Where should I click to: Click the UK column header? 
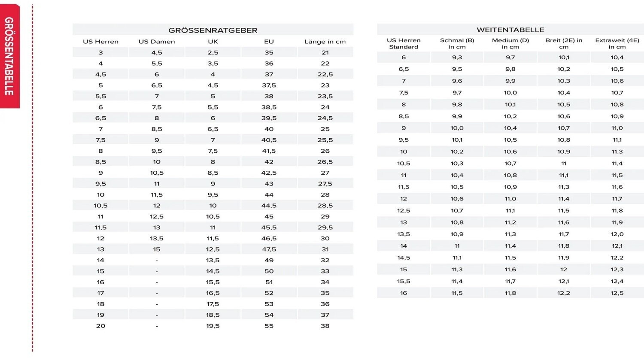pyautogui.click(x=213, y=42)
